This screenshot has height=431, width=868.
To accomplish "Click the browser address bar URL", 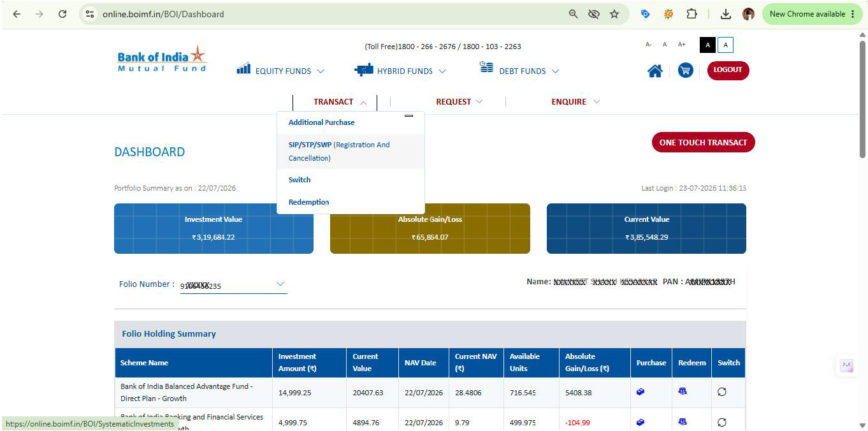I will click(163, 14).
